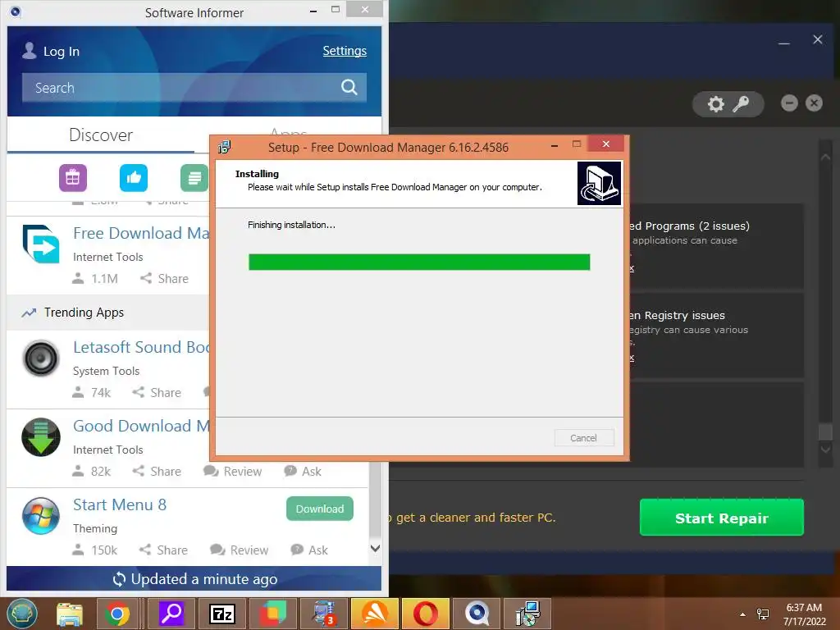Click the refresh icon beside Updated a minute ago
This screenshot has height=630, width=840.
[x=119, y=579]
